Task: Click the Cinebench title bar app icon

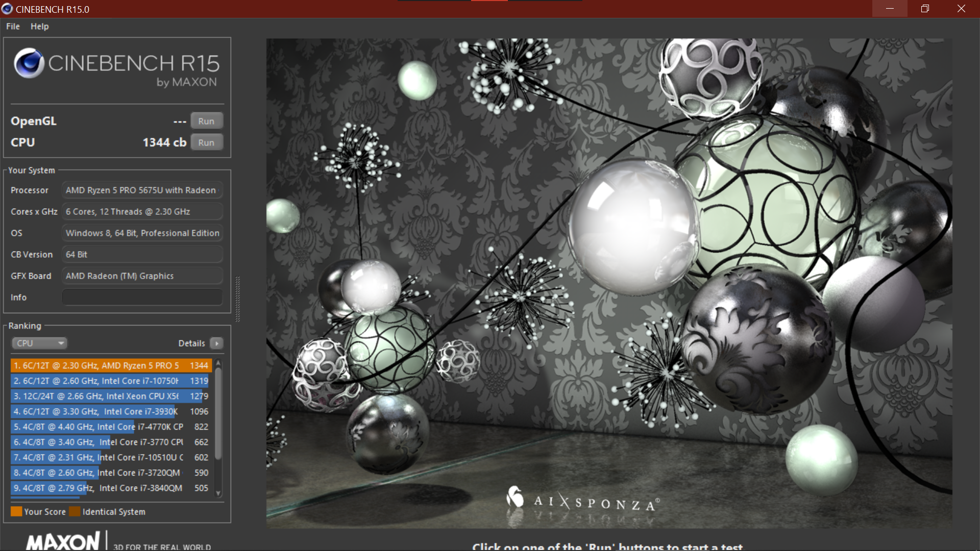Action: 7,9
